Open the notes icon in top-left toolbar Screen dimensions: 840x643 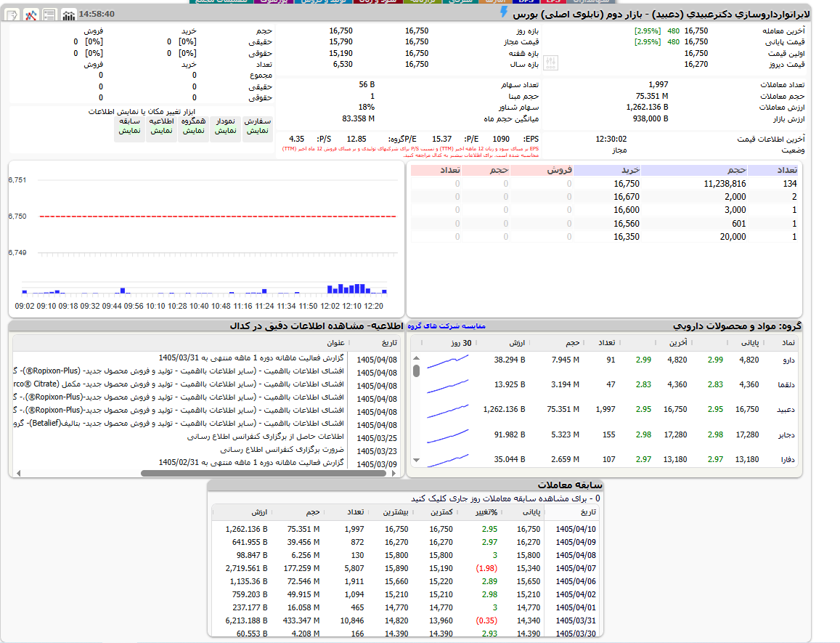click(13, 15)
